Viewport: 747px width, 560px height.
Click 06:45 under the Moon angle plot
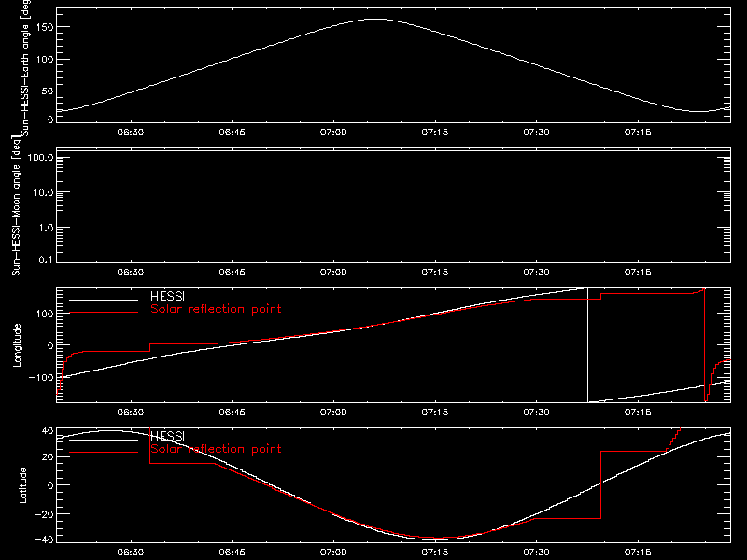[232, 272]
